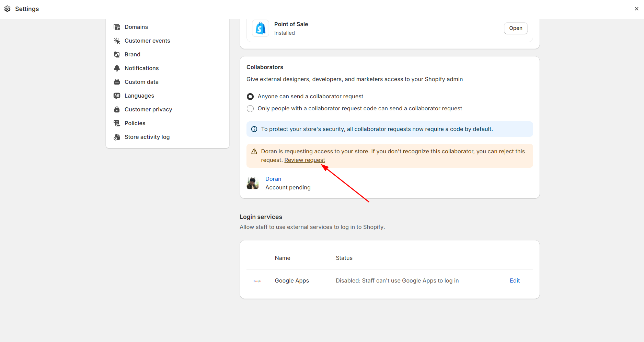Click the Review request link
This screenshot has height=342, width=644.
pos(304,160)
